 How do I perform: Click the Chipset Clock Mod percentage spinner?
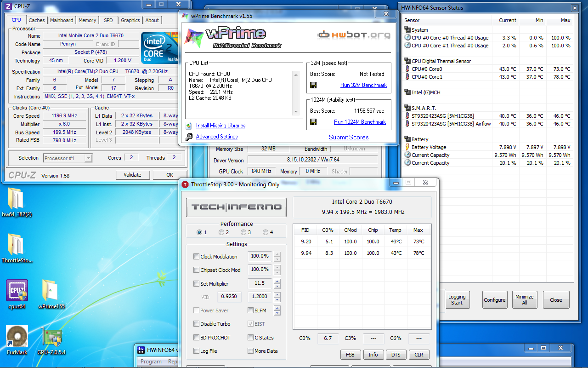(x=277, y=270)
